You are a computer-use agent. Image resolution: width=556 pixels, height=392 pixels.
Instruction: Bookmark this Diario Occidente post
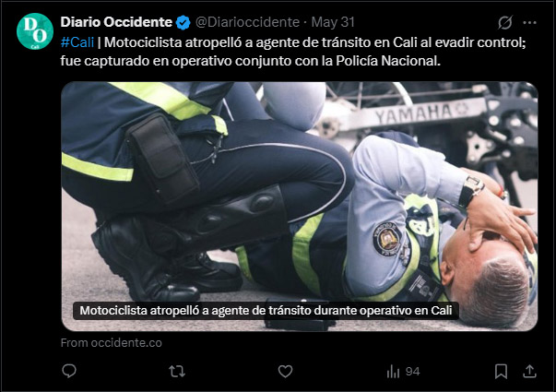click(501, 372)
